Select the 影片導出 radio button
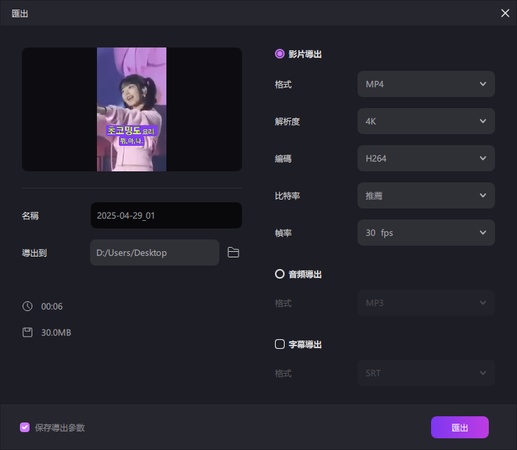This screenshot has width=517, height=450. click(x=279, y=54)
